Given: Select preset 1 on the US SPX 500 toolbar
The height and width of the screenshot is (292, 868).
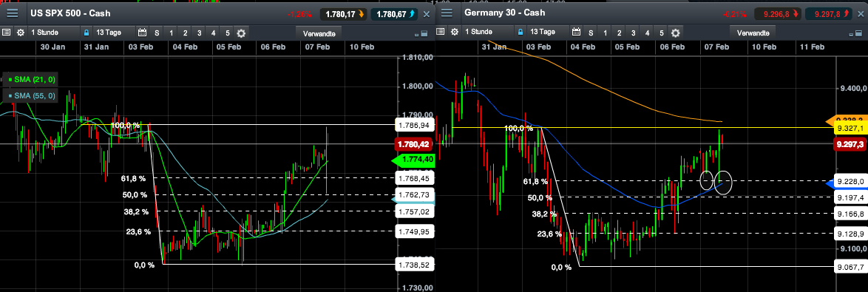Looking at the screenshot, I should tap(171, 33).
